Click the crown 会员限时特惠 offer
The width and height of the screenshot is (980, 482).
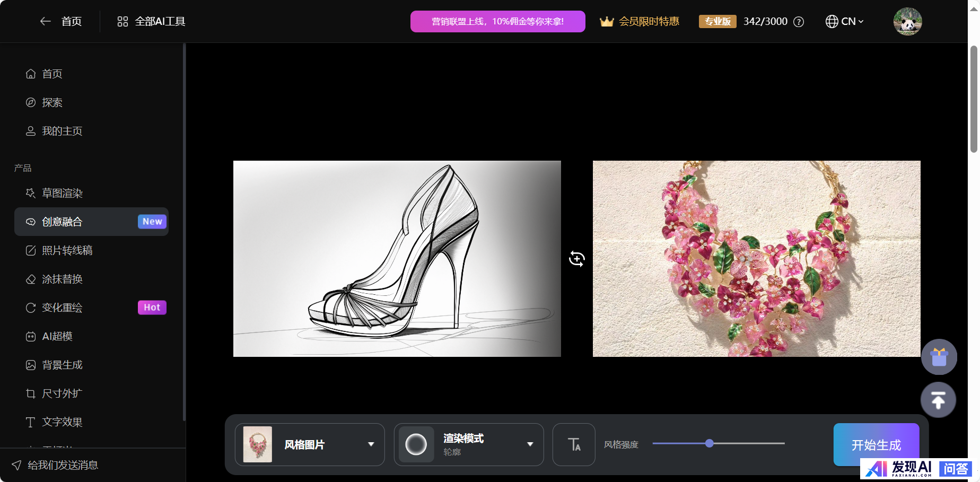[x=640, y=21]
